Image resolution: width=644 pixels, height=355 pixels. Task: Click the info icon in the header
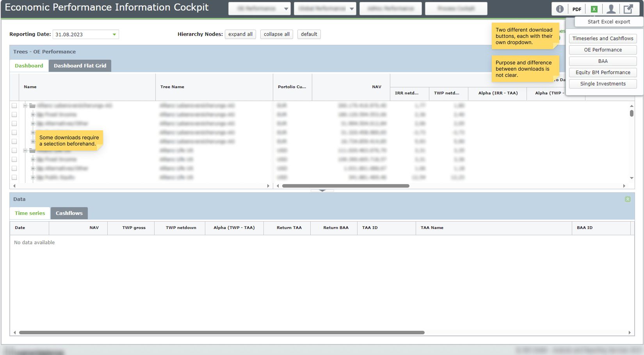[x=560, y=9]
